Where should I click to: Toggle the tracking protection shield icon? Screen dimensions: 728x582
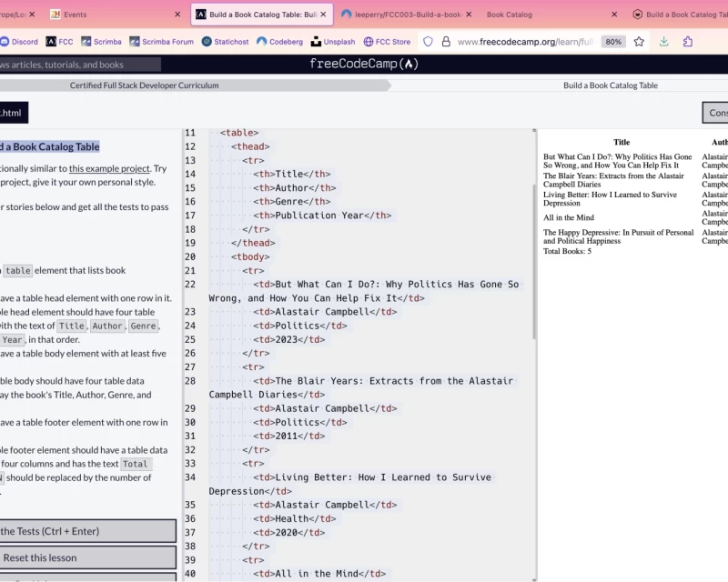click(428, 41)
